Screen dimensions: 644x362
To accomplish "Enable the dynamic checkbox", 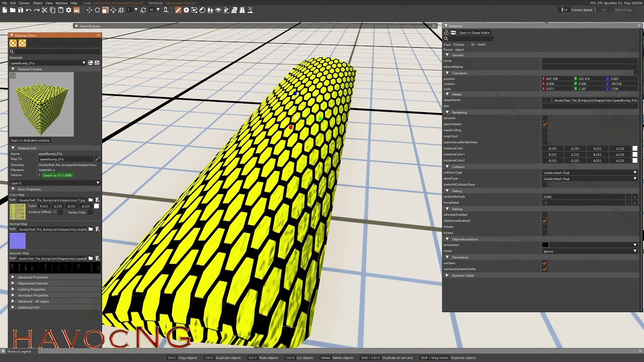I will (544, 118).
